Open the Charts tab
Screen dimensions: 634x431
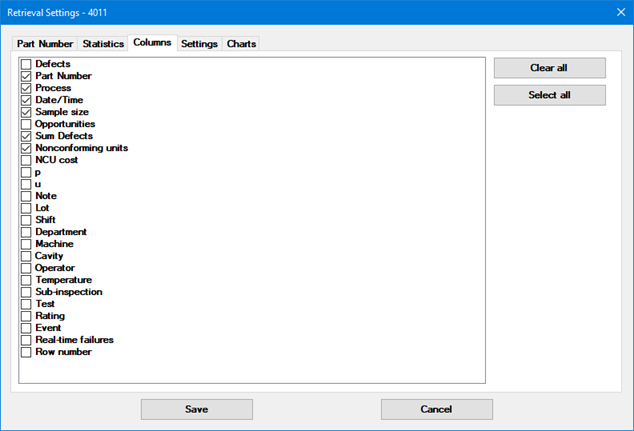click(x=241, y=44)
